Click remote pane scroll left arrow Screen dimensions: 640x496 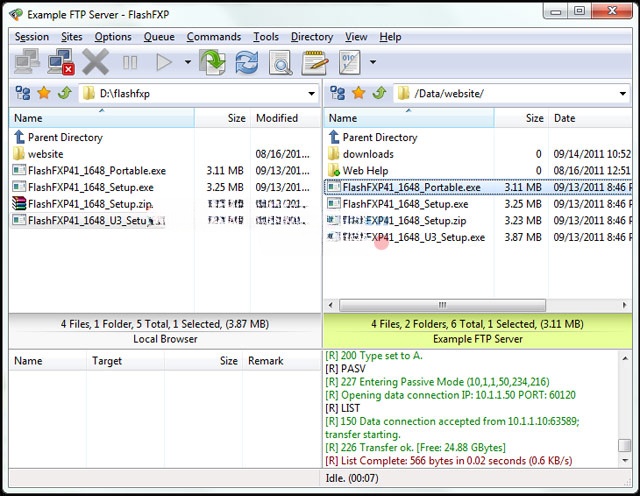tap(331, 305)
